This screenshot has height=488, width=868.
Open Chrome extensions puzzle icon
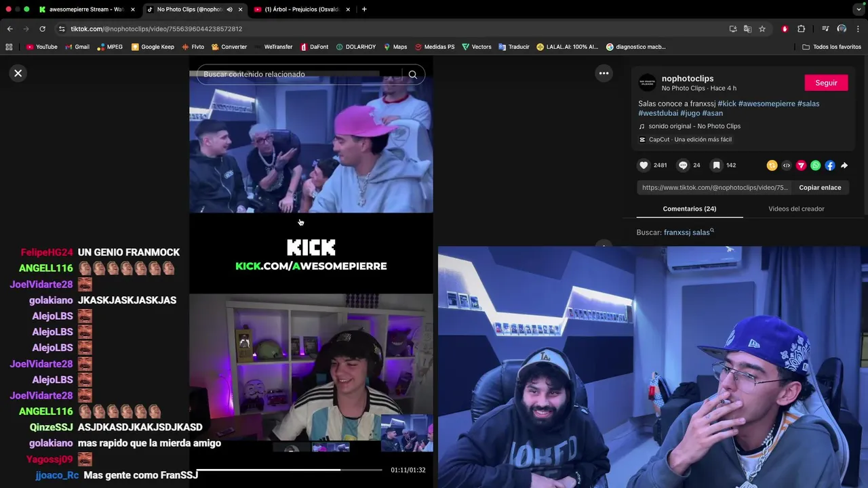(x=801, y=29)
